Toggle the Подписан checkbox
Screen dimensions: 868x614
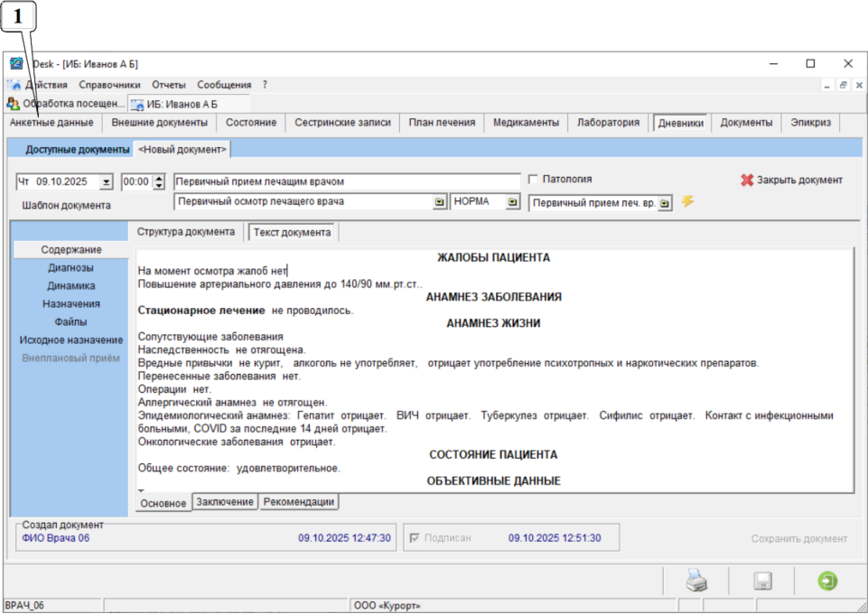[415, 538]
